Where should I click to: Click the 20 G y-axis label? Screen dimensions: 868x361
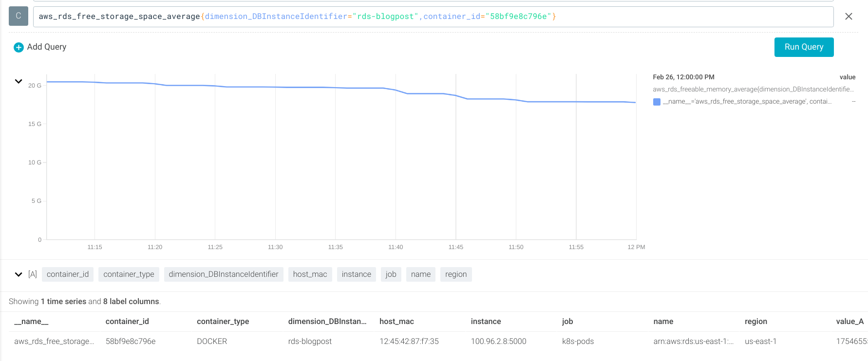[35, 86]
